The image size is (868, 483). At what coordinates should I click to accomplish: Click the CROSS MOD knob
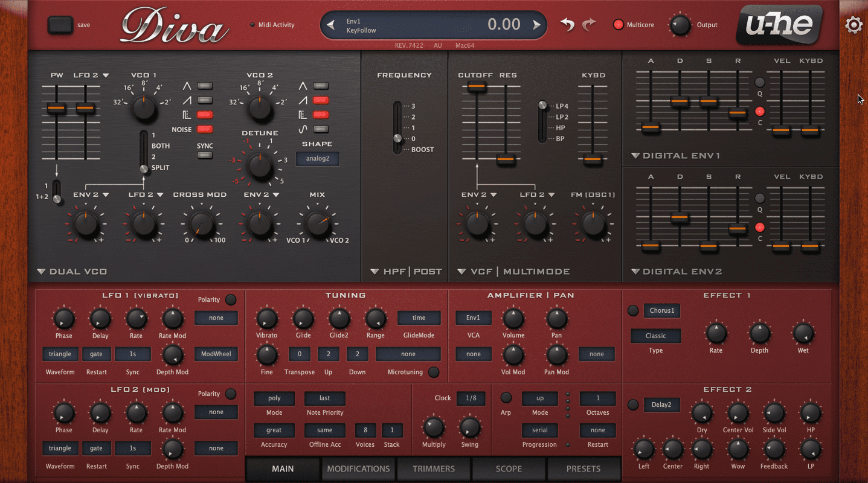coord(202,224)
